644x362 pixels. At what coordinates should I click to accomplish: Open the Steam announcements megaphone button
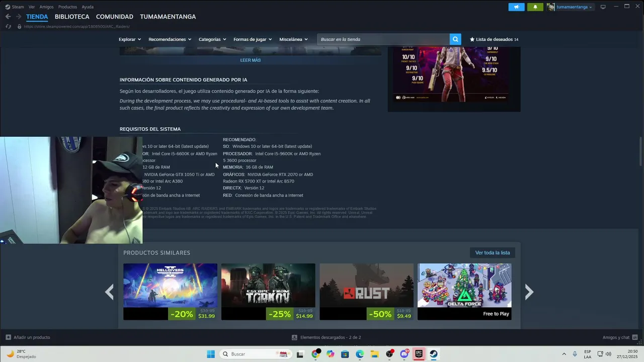(516, 7)
